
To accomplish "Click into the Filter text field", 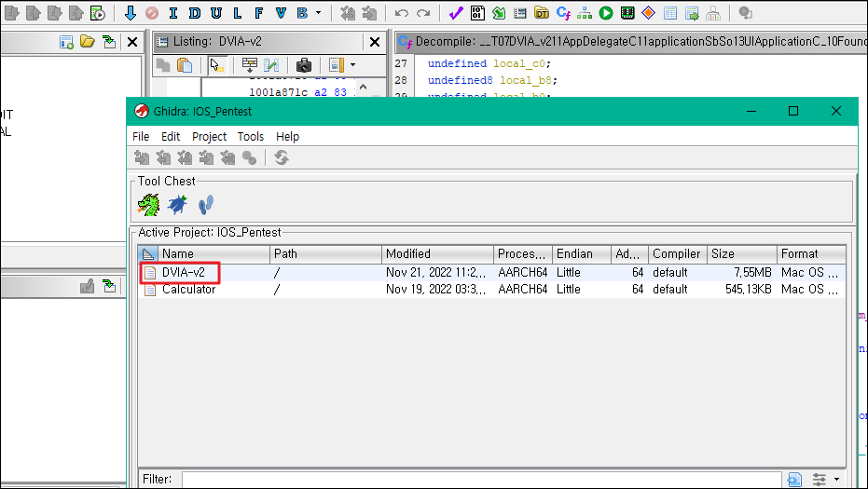I will [482, 479].
